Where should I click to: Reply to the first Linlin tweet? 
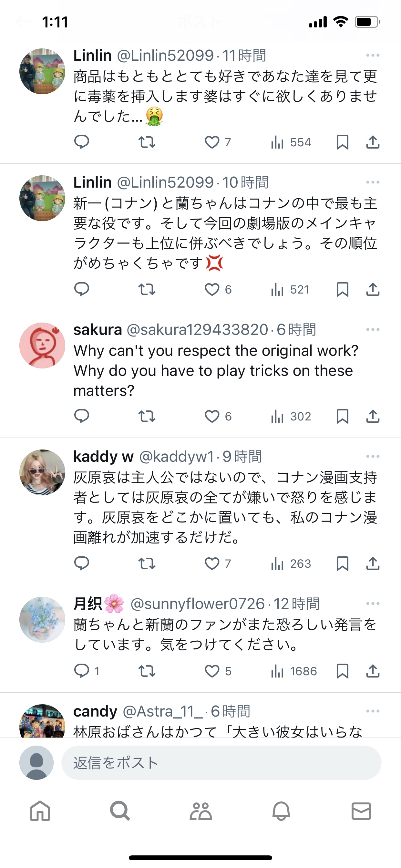[82, 142]
